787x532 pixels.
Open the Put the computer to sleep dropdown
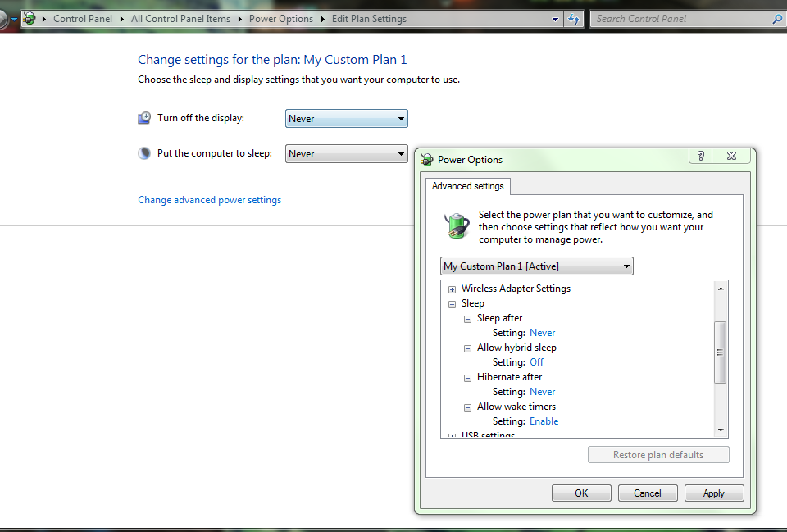click(x=346, y=153)
